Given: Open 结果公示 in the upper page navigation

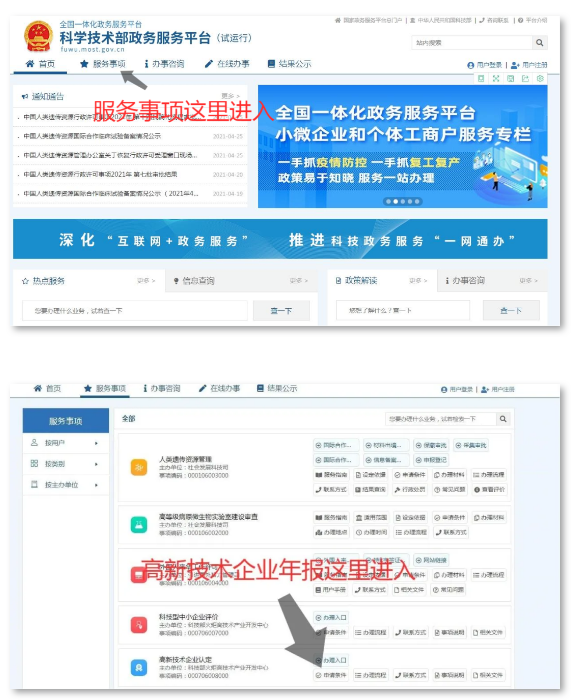Looking at the screenshot, I should (289, 64).
